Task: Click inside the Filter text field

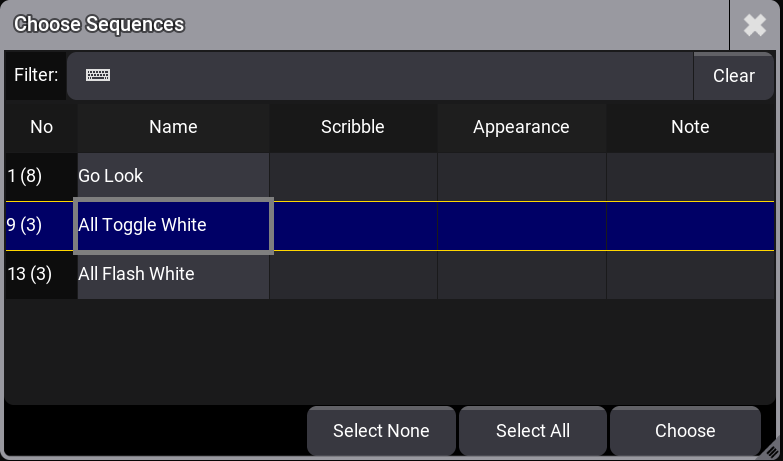Action: pos(400,76)
